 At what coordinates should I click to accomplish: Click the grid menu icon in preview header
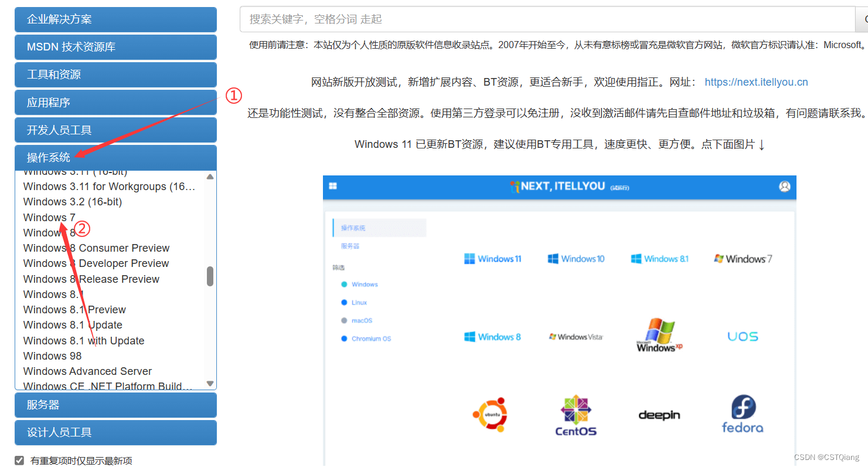coord(333,186)
